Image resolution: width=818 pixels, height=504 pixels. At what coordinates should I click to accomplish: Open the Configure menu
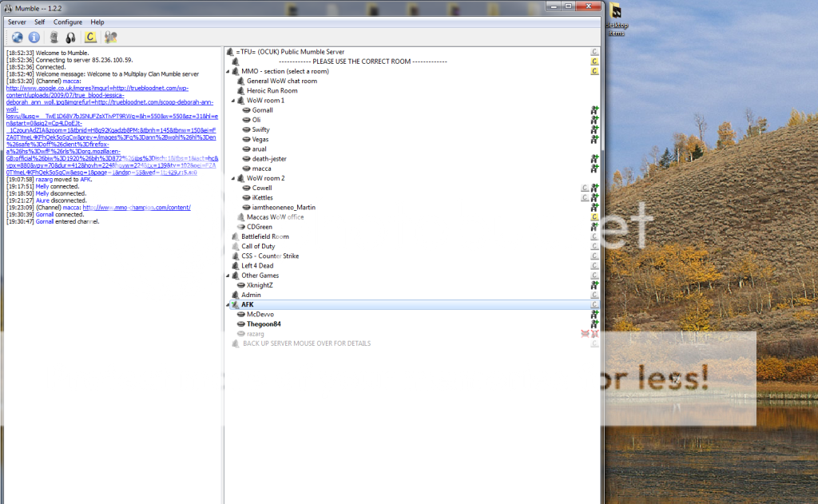pos(68,22)
